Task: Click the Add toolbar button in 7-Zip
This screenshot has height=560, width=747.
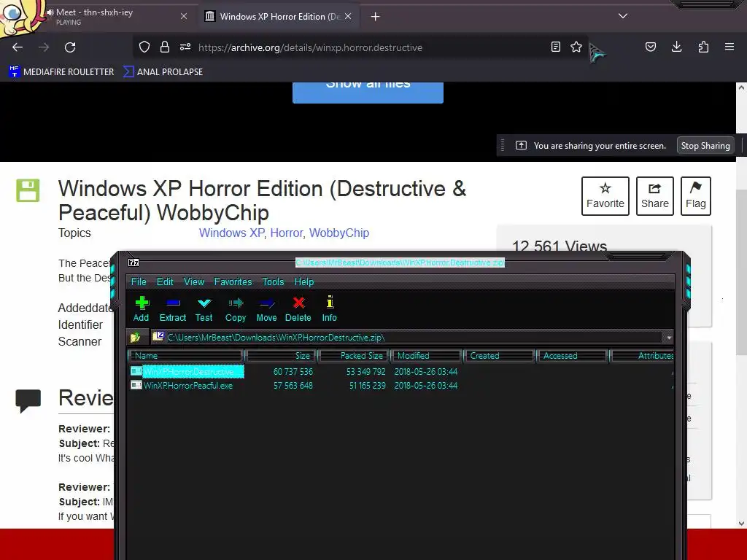Action: 141,309
